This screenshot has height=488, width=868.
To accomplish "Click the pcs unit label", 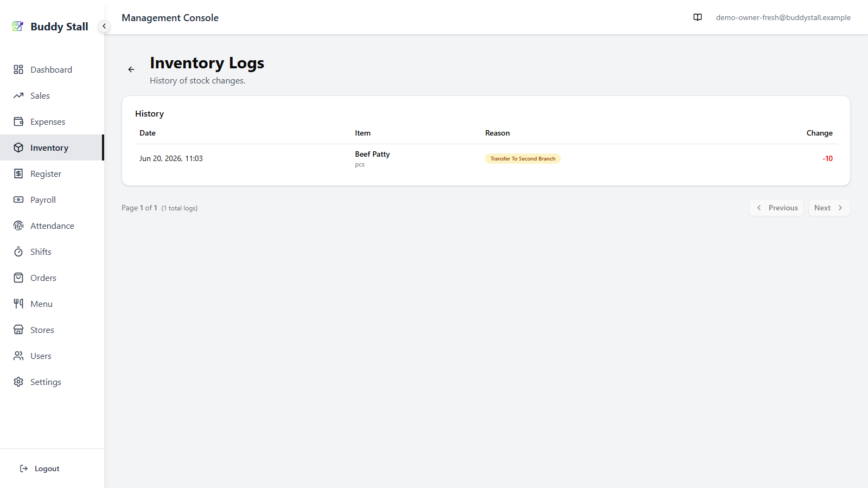I will pos(360,165).
